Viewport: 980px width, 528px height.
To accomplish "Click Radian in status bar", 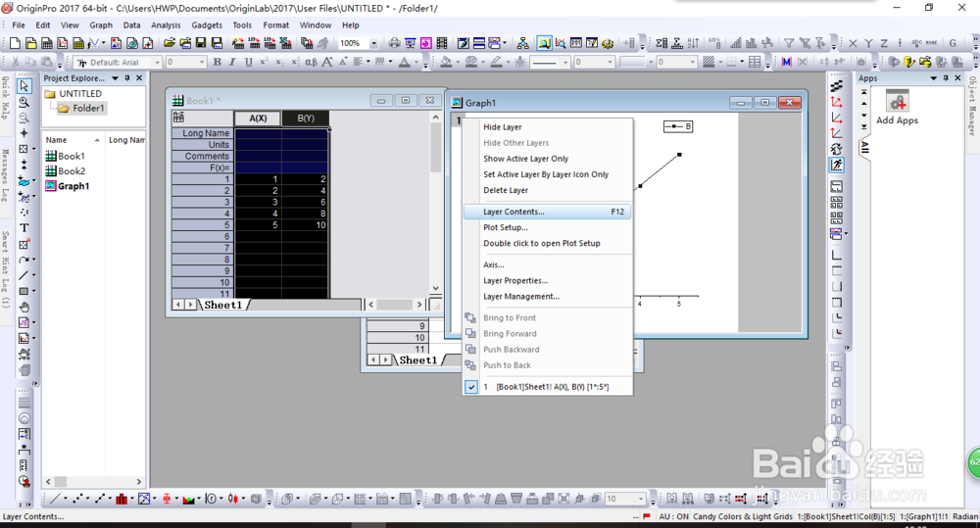I will click(965, 517).
